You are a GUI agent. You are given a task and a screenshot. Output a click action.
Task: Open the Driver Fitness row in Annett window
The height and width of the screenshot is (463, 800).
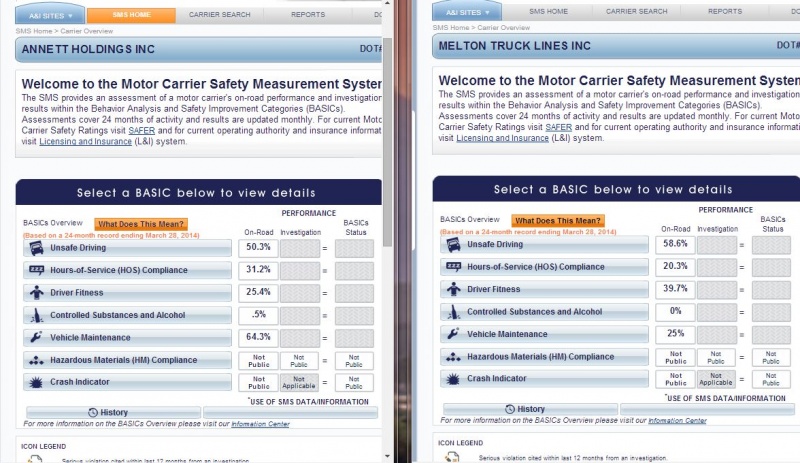click(x=128, y=293)
